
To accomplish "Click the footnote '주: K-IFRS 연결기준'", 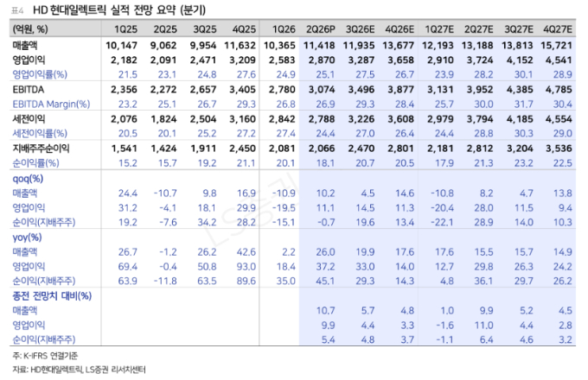I will (45, 355).
